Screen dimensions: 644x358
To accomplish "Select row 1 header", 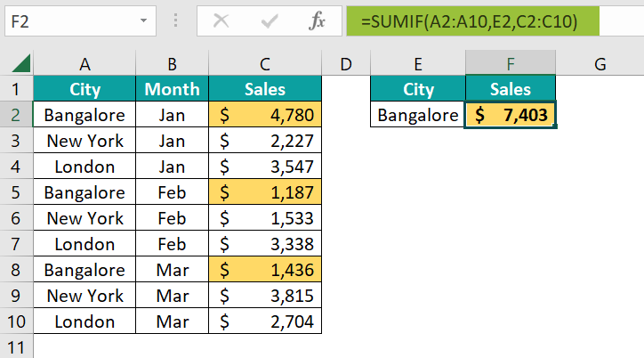I will pyautogui.click(x=16, y=89).
